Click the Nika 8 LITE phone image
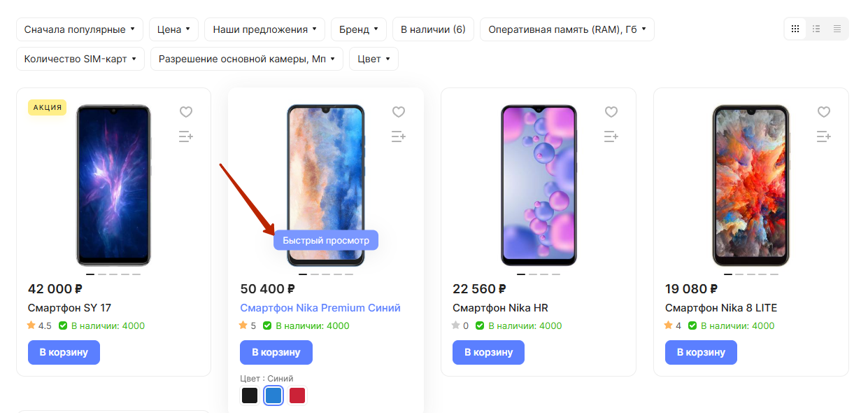The height and width of the screenshot is (413, 868). 750,185
